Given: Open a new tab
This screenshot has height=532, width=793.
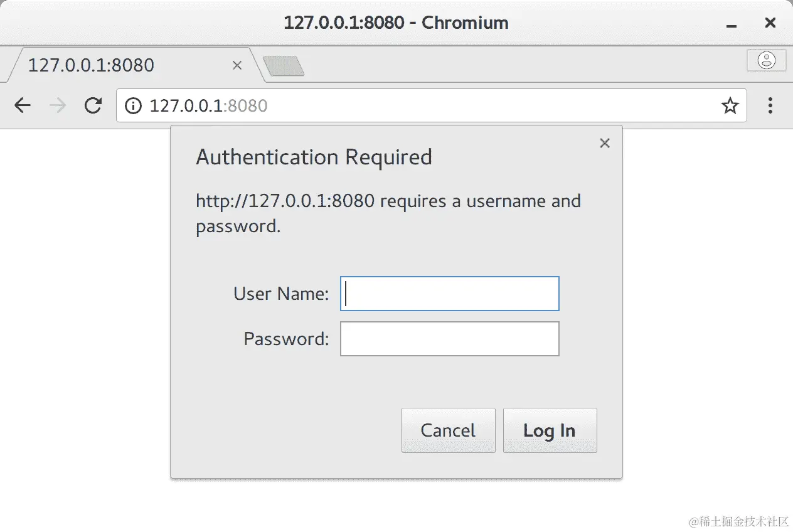Looking at the screenshot, I should tap(284, 66).
